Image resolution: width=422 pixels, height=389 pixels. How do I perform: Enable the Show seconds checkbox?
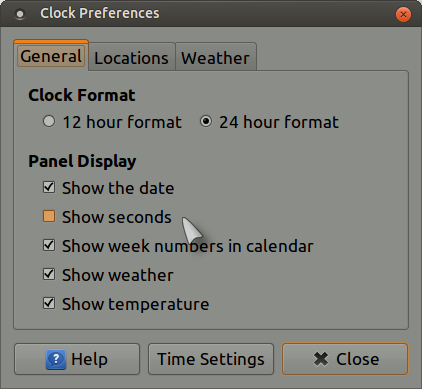point(49,216)
